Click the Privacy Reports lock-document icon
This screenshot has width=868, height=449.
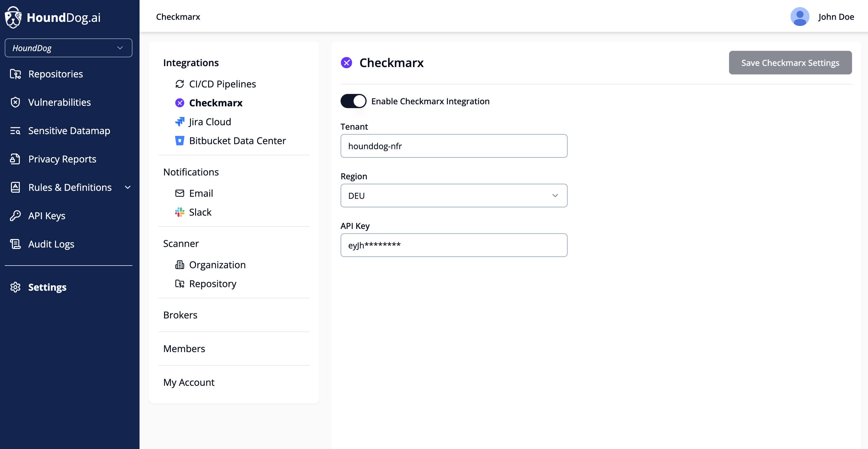pos(15,159)
